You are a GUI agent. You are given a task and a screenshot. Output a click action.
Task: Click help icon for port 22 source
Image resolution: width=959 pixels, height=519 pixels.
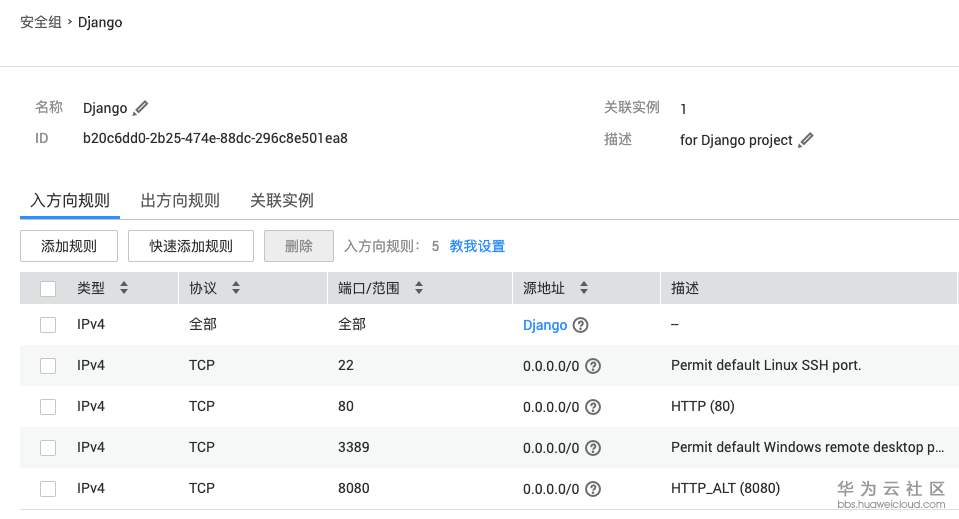tap(593, 366)
